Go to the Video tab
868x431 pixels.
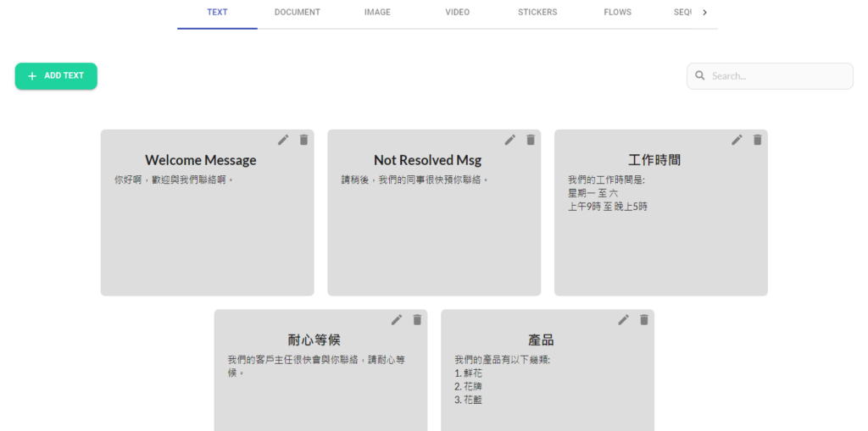457,13
